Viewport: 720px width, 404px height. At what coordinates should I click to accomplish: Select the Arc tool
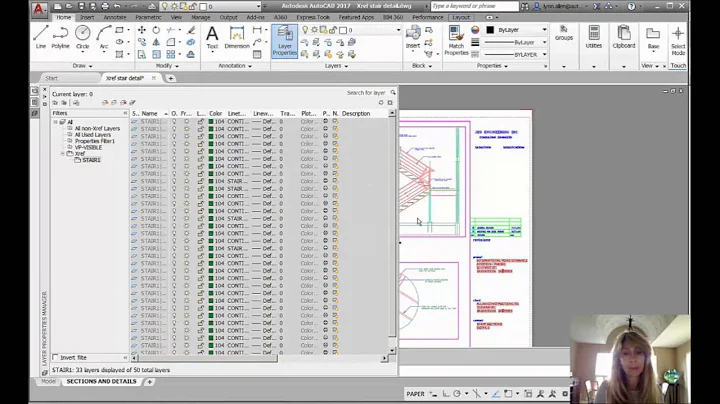(x=104, y=37)
